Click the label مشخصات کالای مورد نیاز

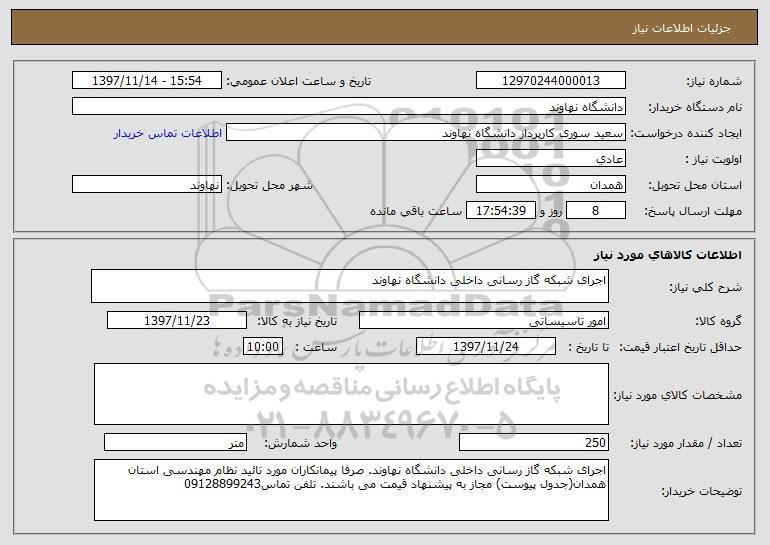[678, 395]
